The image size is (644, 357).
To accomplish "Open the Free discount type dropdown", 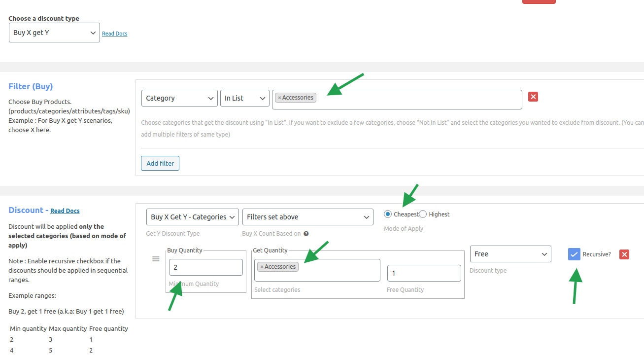I will [510, 254].
